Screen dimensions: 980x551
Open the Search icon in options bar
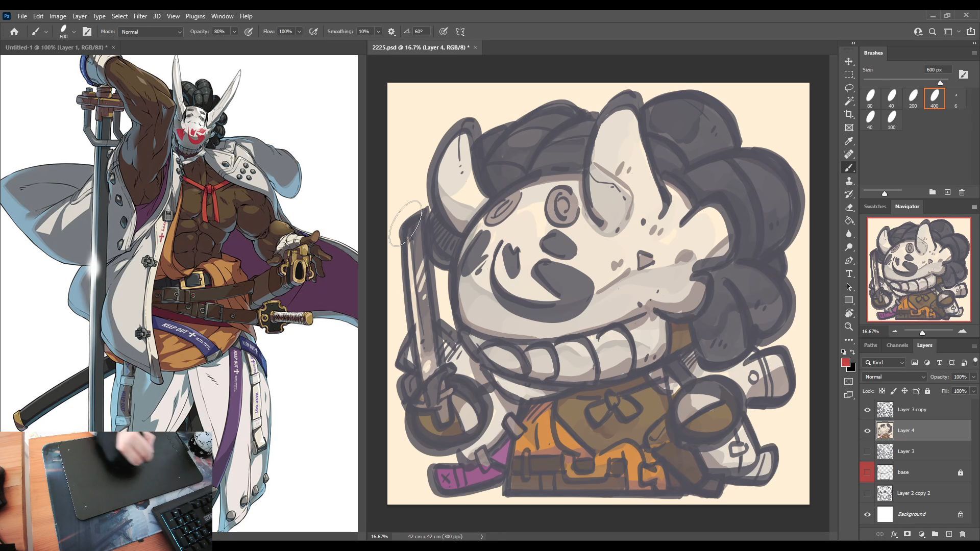point(933,32)
